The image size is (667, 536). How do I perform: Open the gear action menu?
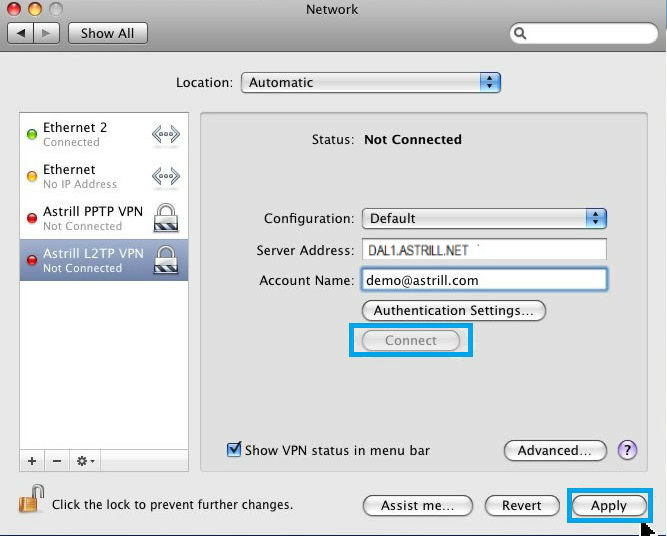pyautogui.click(x=85, y=461)
